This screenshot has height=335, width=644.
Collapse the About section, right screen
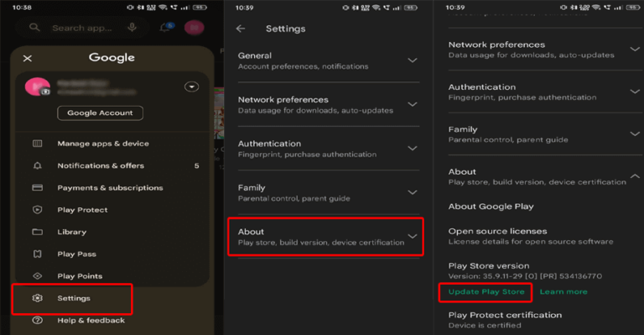coord(635,176)
